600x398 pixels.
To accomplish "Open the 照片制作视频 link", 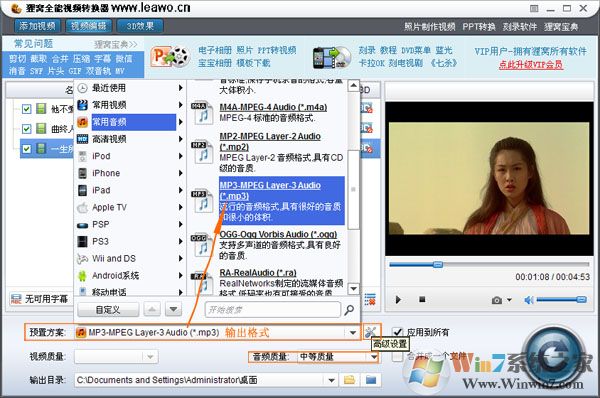I will pyautogui.click(x=429, y=27).
